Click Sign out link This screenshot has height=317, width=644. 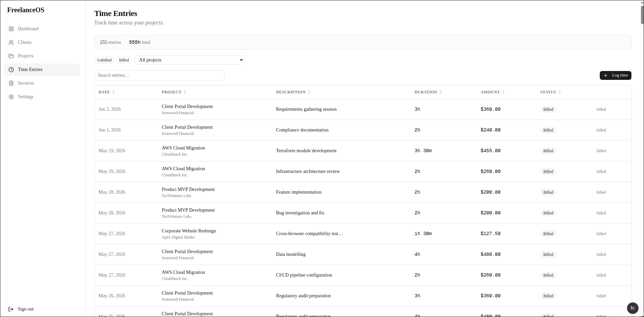pos(21,309)
